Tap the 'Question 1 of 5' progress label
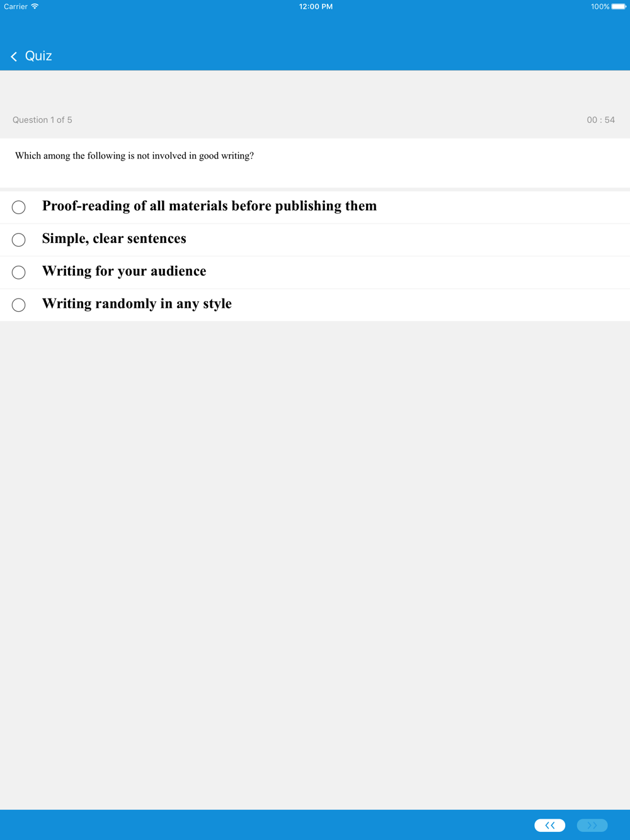 pos(42,120)
